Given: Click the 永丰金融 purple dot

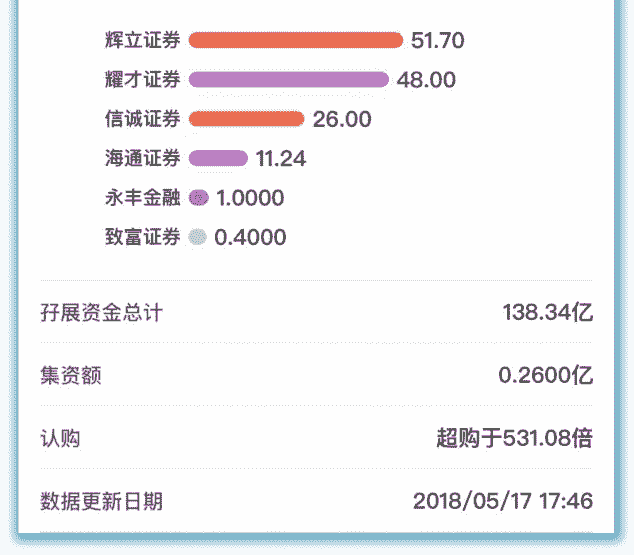Looking at the screenshot, I should coord(198,198).
